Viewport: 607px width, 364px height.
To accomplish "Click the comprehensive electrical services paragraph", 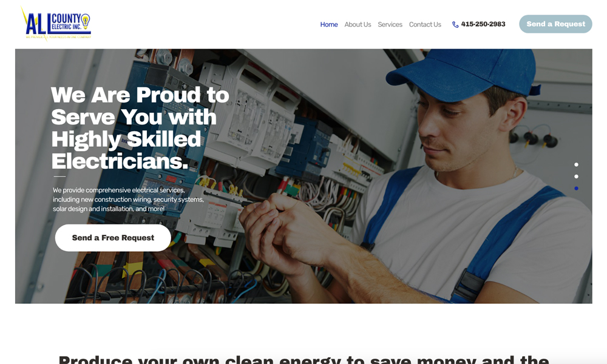I will [x=128, y=200].
